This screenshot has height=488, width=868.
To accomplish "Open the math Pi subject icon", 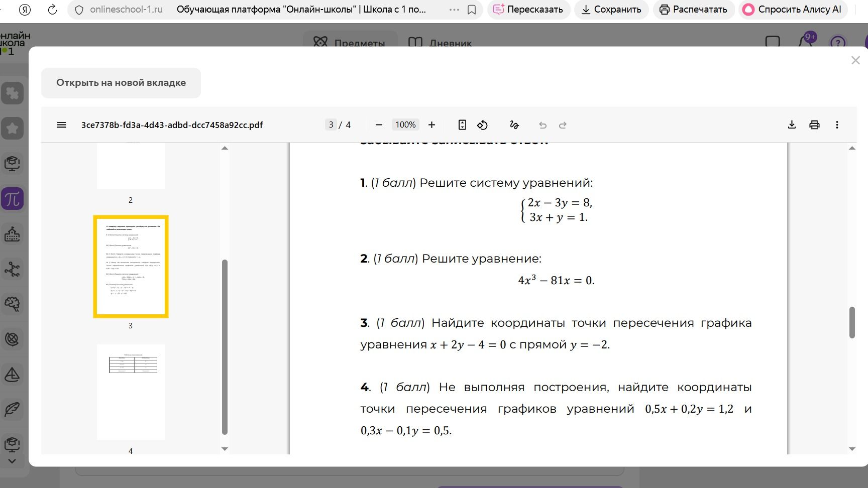I will tap(12, 199).
